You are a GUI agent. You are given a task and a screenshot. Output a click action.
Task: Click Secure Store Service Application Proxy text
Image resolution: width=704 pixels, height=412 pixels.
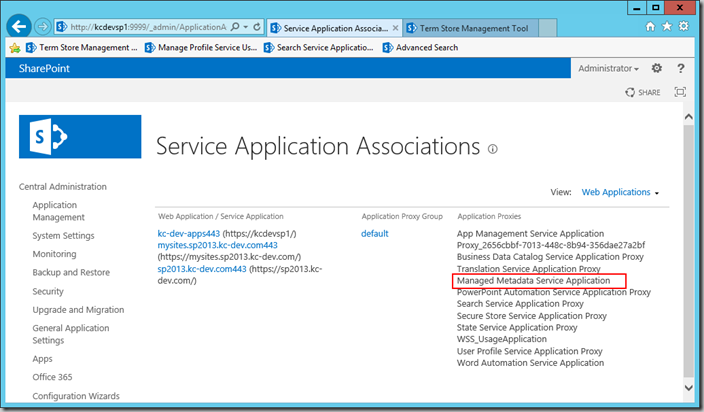(x=532, y=316)
